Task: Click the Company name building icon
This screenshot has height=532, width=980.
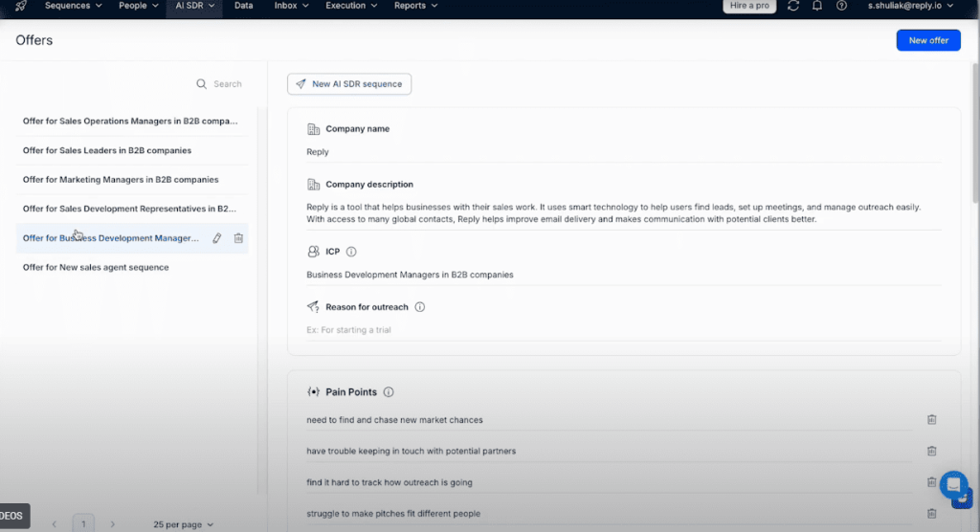Action: point(313,129)
